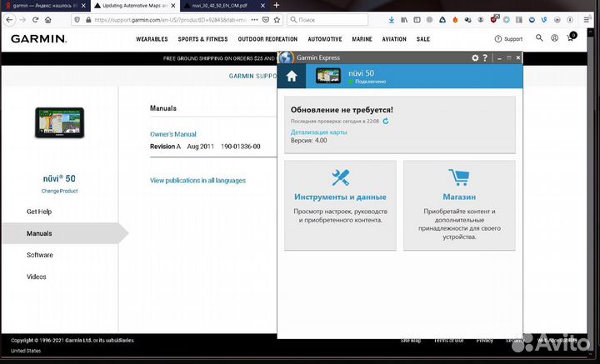Click the Детализация карты link
Screen dimensions: 600x364
pos(318,132)
